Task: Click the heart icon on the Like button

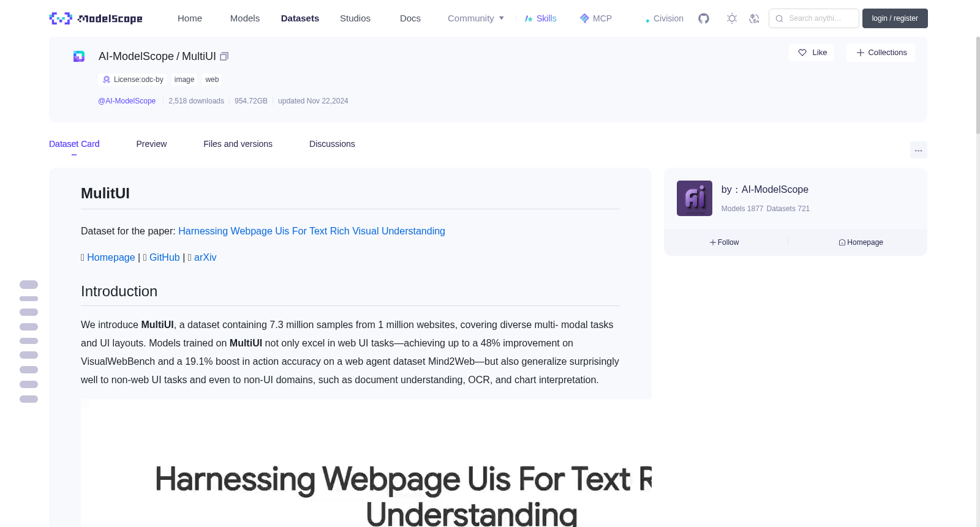Action: tap(802, 53)
